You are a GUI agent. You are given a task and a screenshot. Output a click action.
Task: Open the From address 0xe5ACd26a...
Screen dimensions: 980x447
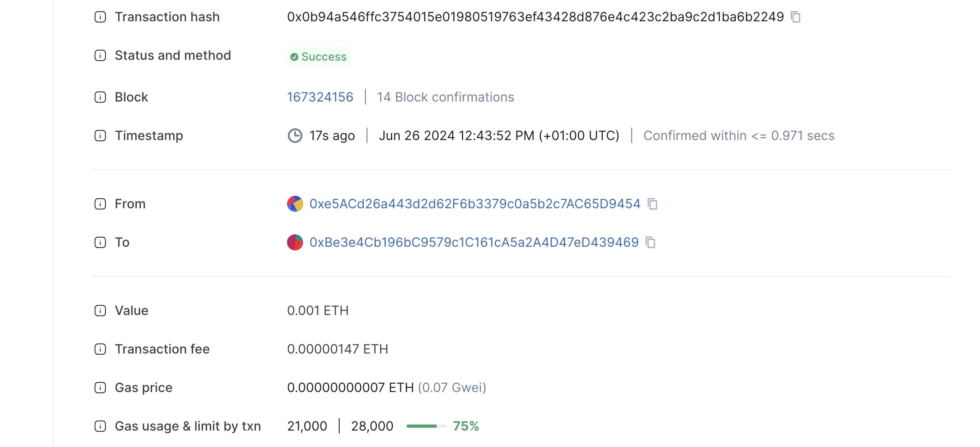(475, 204)
